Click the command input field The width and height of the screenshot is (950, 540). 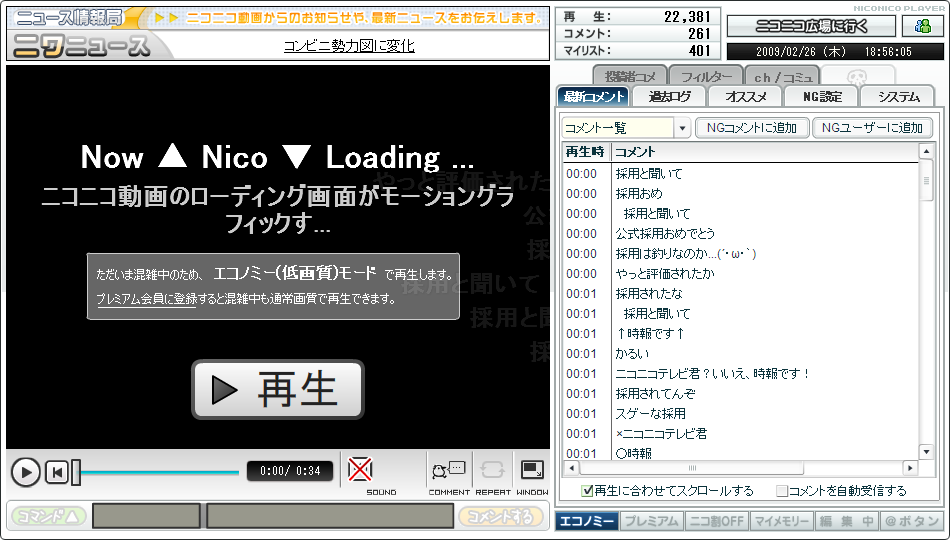tap(146, 516)
